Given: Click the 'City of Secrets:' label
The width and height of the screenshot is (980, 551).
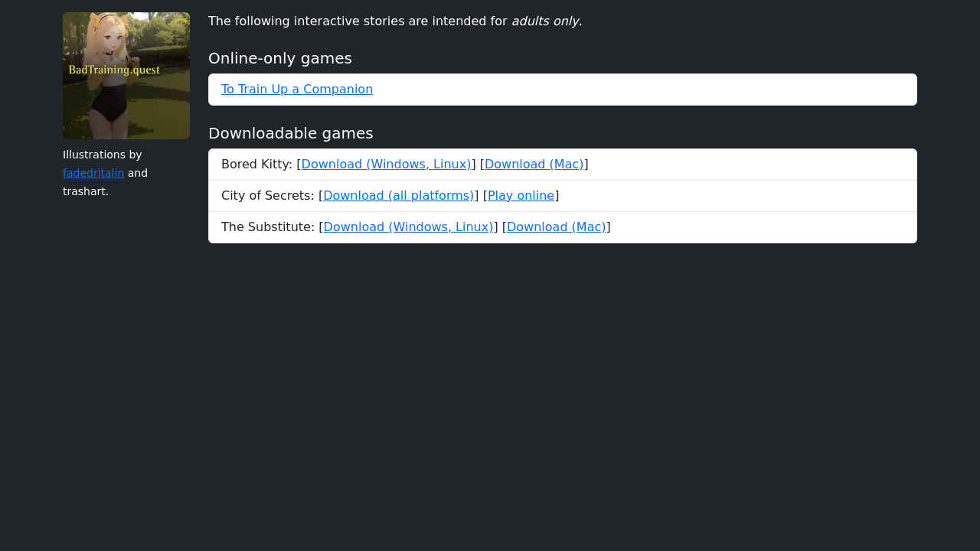Looking at the screenshot, I should pos(268,196).
